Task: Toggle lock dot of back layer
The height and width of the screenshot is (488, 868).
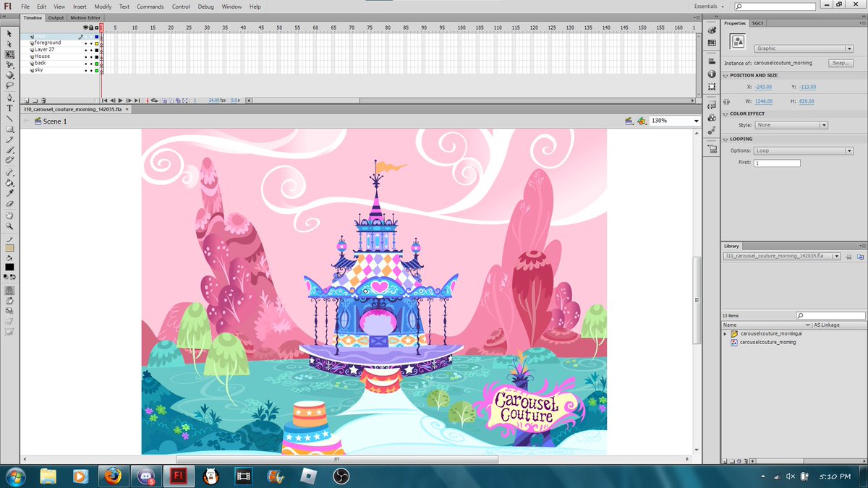Action: (91, 64)
